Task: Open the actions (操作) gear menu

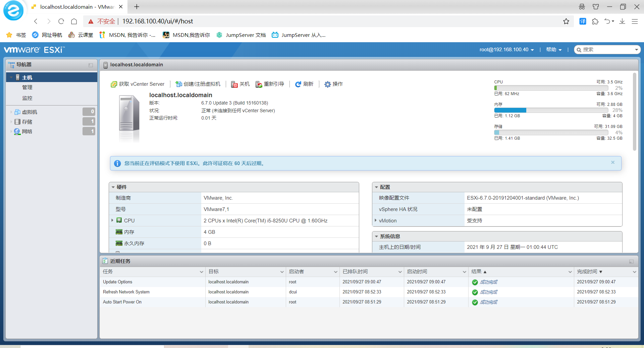Action: (333, 84)
